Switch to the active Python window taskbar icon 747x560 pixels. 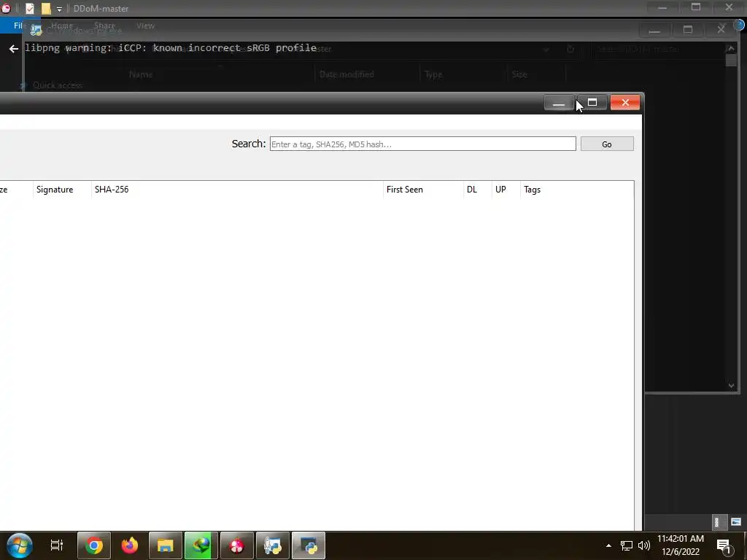309,545
